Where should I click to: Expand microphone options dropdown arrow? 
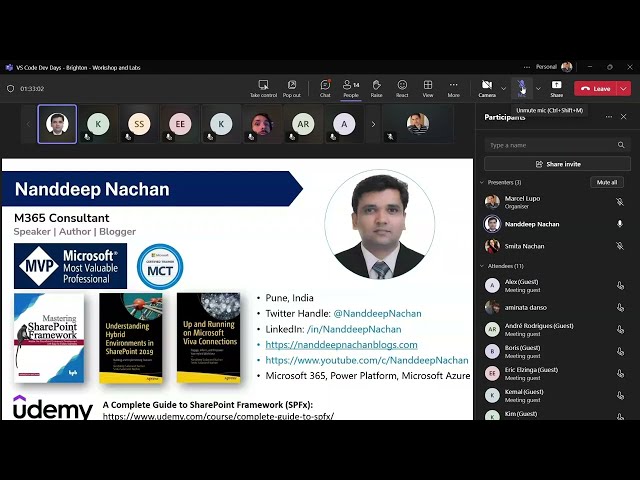tap(538, 89)
